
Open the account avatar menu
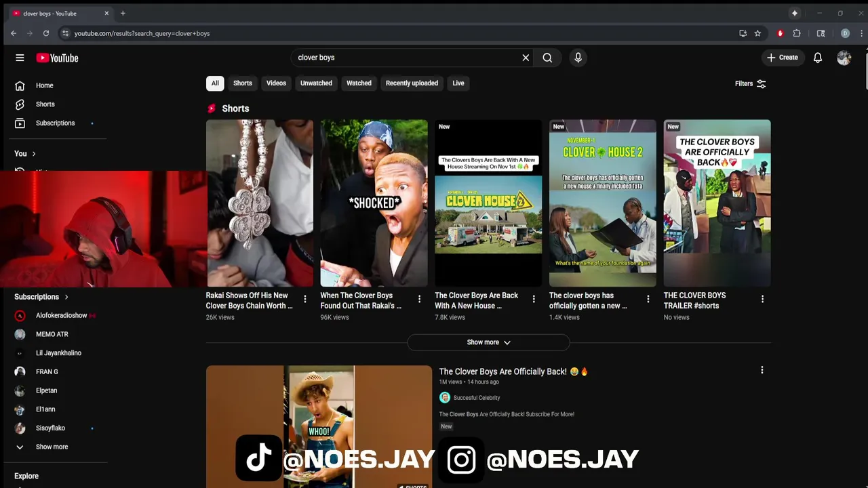point(844,58)
